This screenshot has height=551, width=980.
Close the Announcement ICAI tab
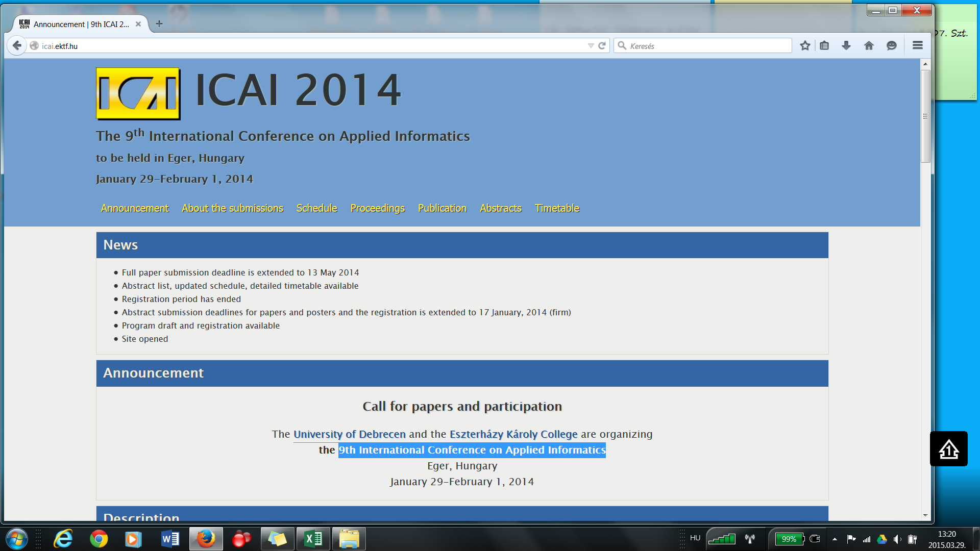(x=138, y=24)
